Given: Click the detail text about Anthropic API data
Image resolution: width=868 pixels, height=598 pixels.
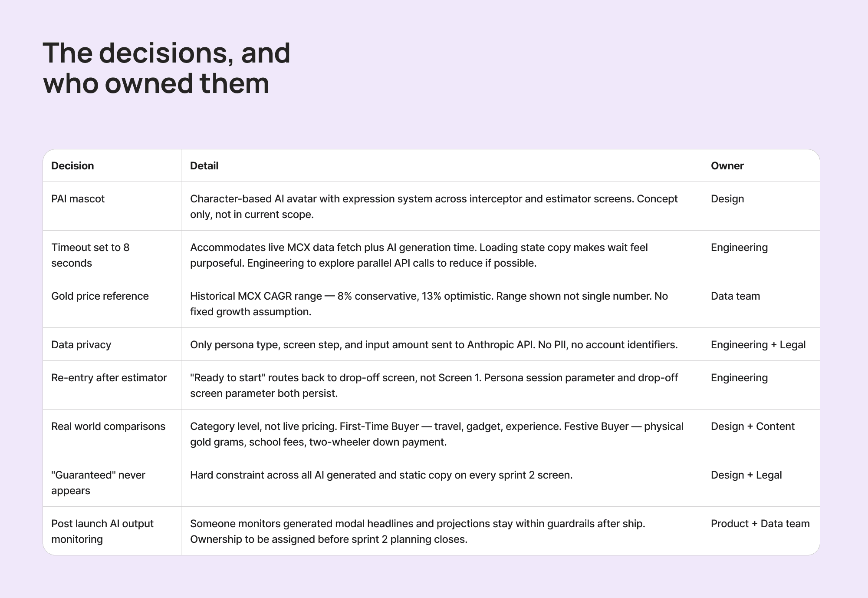Looking at the screenshot, I should pos(434,345).
